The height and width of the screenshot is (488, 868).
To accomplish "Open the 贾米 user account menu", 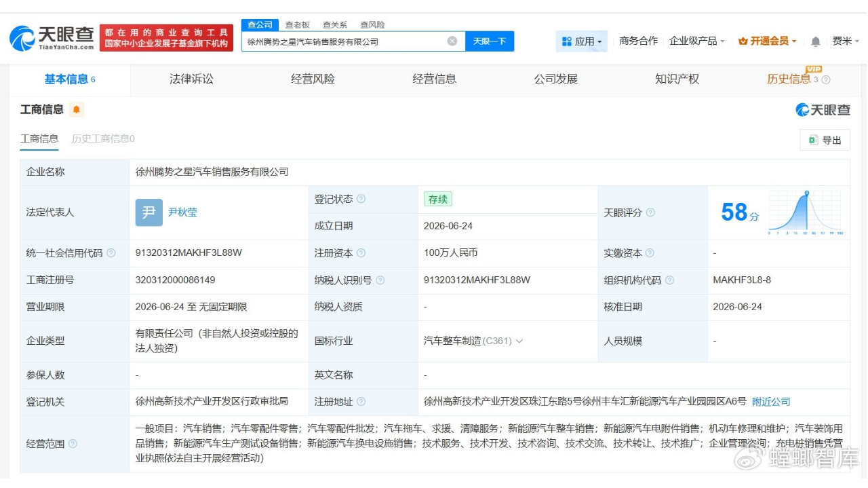I will click(x=845, y=41).
